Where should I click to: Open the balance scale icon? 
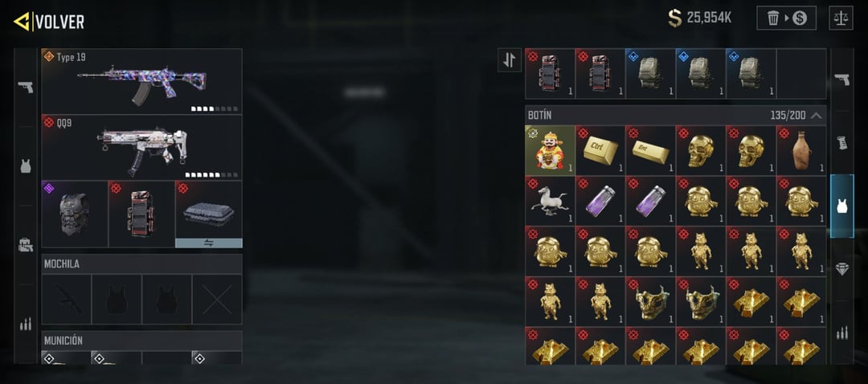[x=841, y=18]
